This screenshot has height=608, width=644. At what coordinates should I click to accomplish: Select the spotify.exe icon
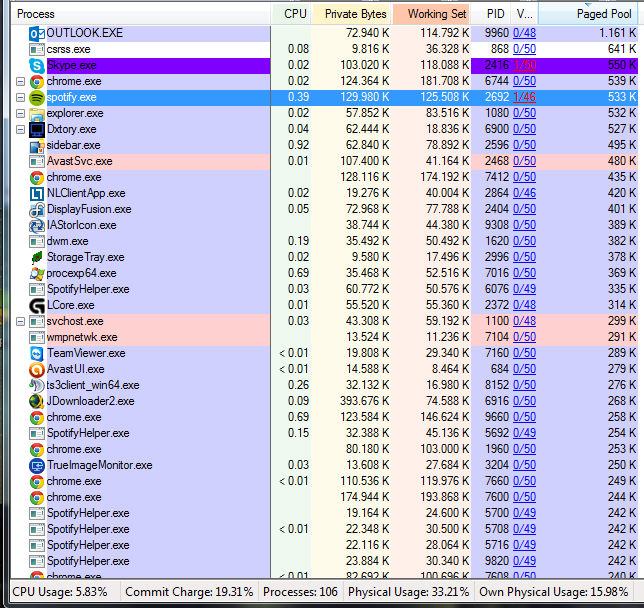click(37, 97)
